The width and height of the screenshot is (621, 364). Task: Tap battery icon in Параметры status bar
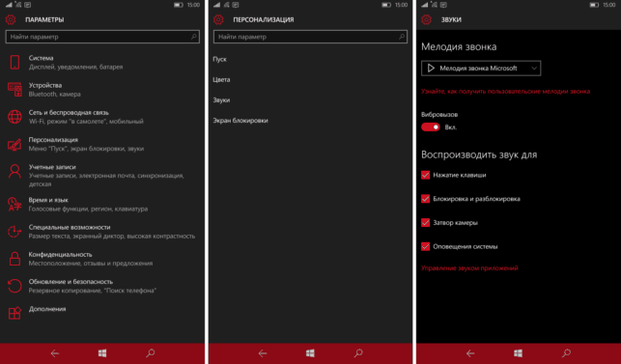(x=179, y=5)
